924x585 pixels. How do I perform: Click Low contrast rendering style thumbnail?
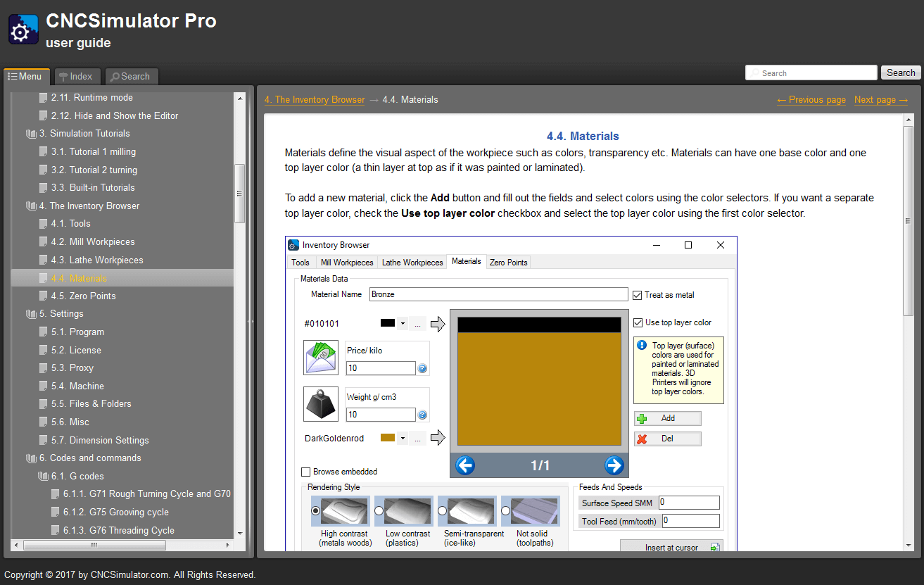click(x=408, y=511)
